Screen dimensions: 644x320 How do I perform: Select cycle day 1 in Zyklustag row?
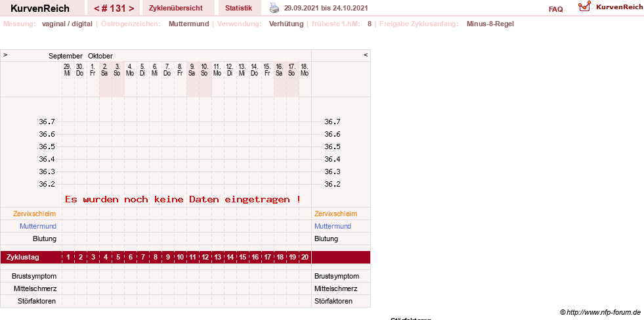(x=68, y=258)
